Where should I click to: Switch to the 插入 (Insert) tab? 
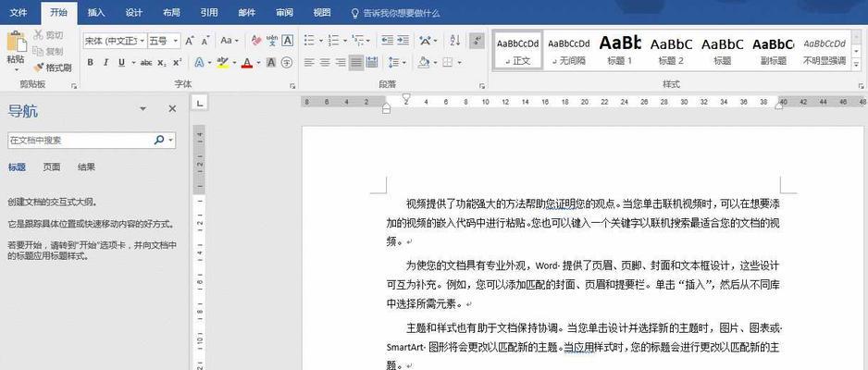tap(96, 13)
